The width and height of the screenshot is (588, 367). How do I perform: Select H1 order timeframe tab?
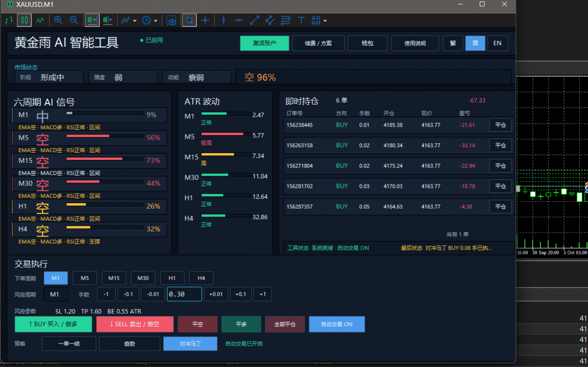click(x=172, y=278)
